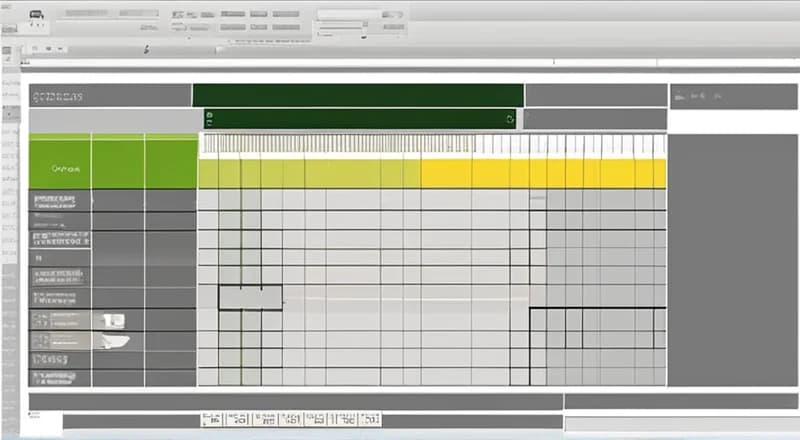Click the wide dark green title bar
Screen dimensions: 800x440
(357, 95)
